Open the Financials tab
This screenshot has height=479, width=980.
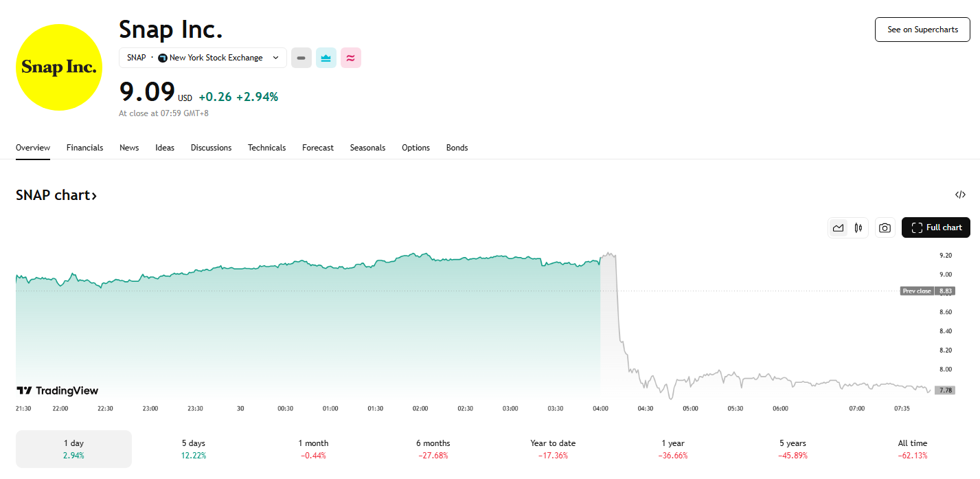tap(84, 148)
